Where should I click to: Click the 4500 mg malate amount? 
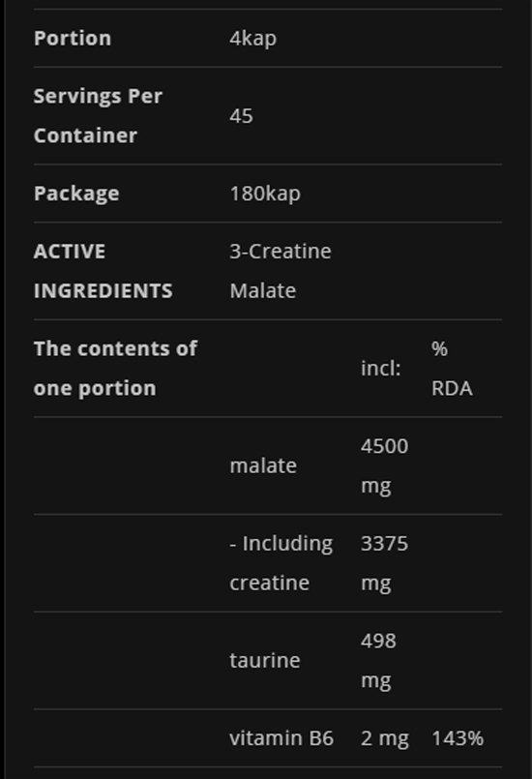click(x=384, y=465)
